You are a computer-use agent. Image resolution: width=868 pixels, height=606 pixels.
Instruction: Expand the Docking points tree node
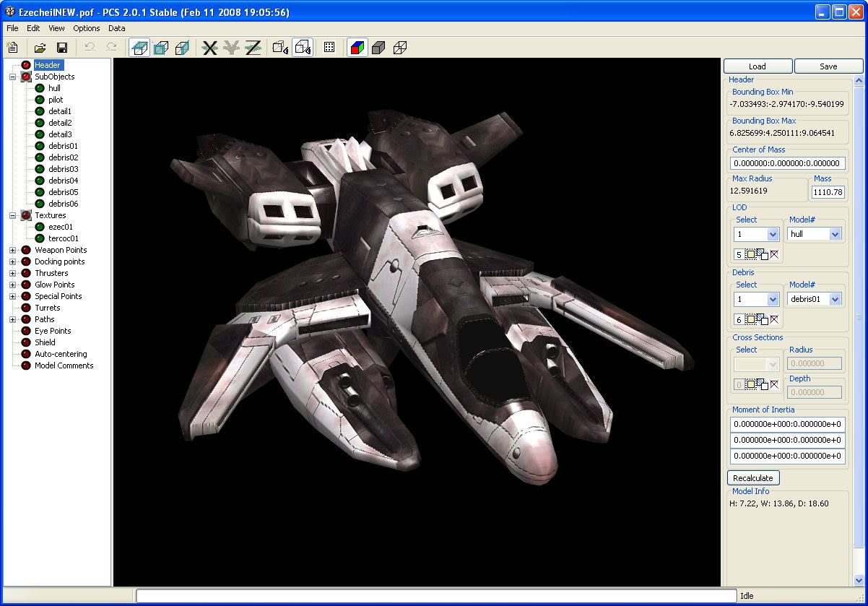pos(12,261)
